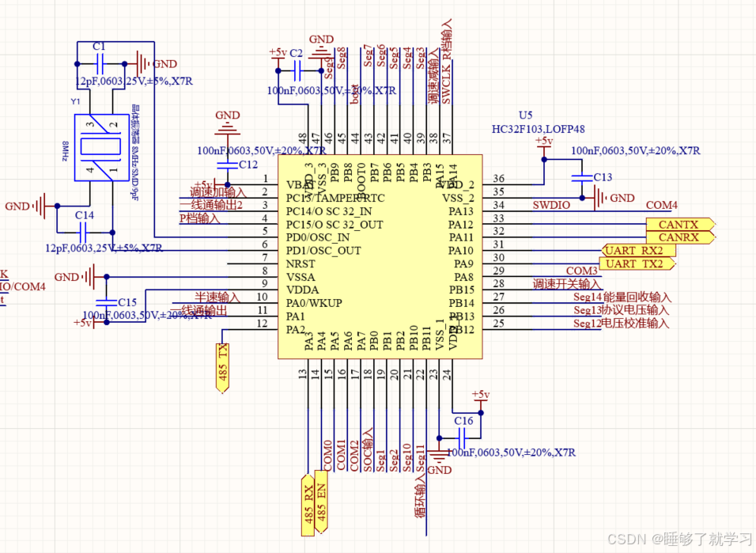Screen dimensions: 756x553
Task: Click the C1 12pF value text
Action: coord(134,81)
